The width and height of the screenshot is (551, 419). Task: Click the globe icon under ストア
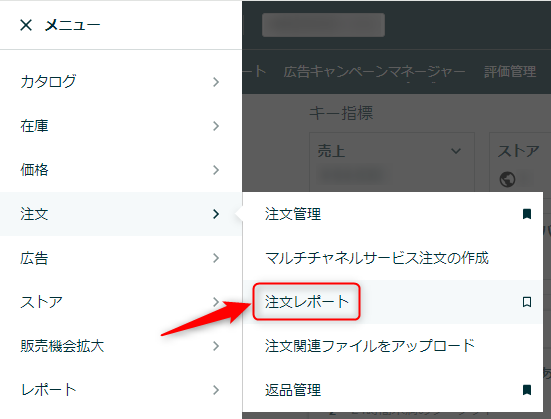tap(507, 179)
